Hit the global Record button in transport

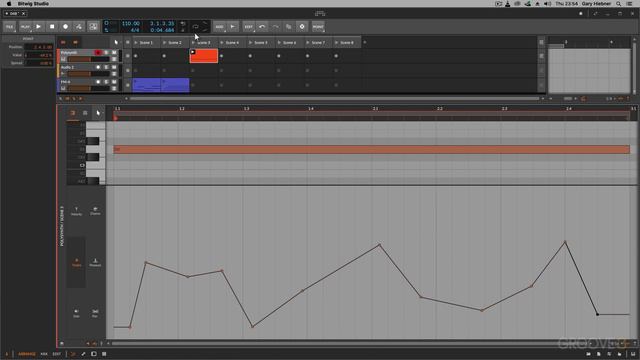tap(65, 27)
